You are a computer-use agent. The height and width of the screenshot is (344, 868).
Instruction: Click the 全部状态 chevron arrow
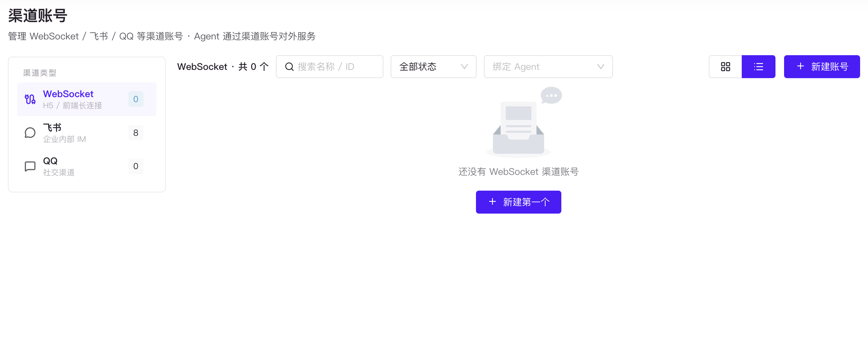pos(464,67)
